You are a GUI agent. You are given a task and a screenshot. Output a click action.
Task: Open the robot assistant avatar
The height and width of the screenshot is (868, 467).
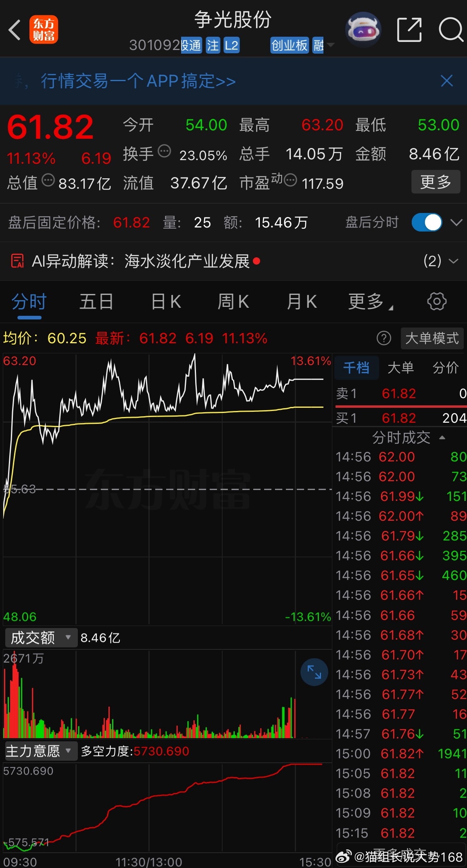(x=363, y=30)
